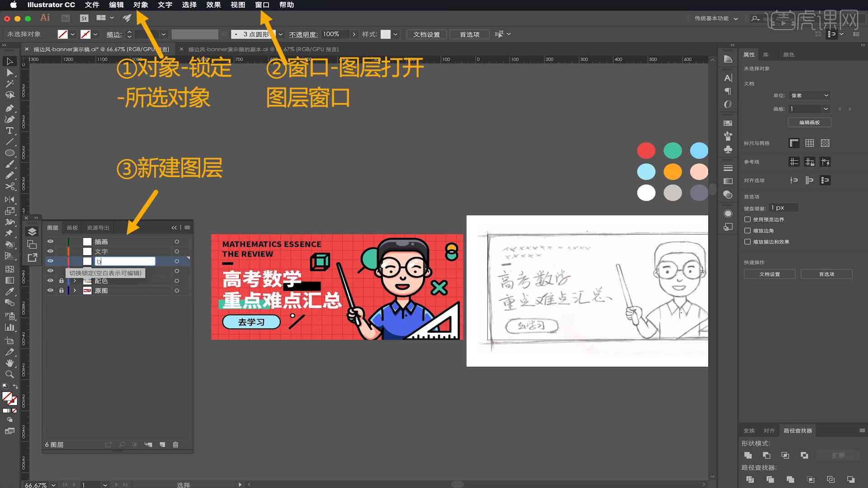Open the 窗口 menu
This screenshot has height=488, width=868.
262,5
